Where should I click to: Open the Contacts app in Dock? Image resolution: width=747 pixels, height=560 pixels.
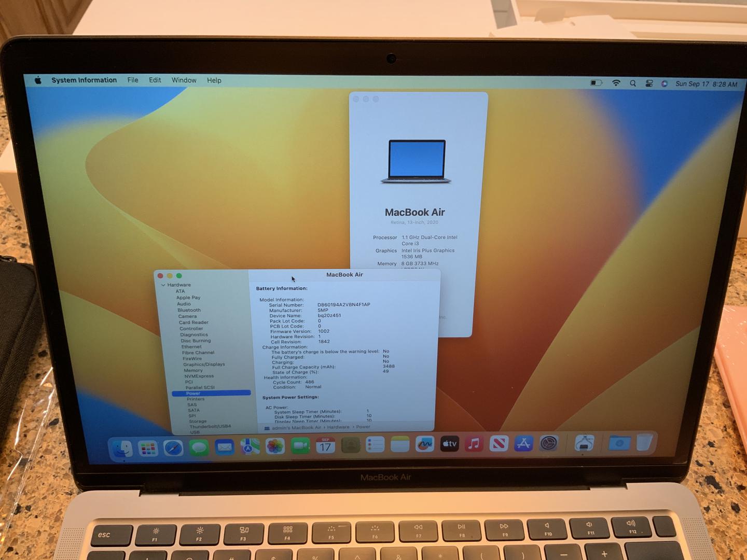tap(351, 445)
